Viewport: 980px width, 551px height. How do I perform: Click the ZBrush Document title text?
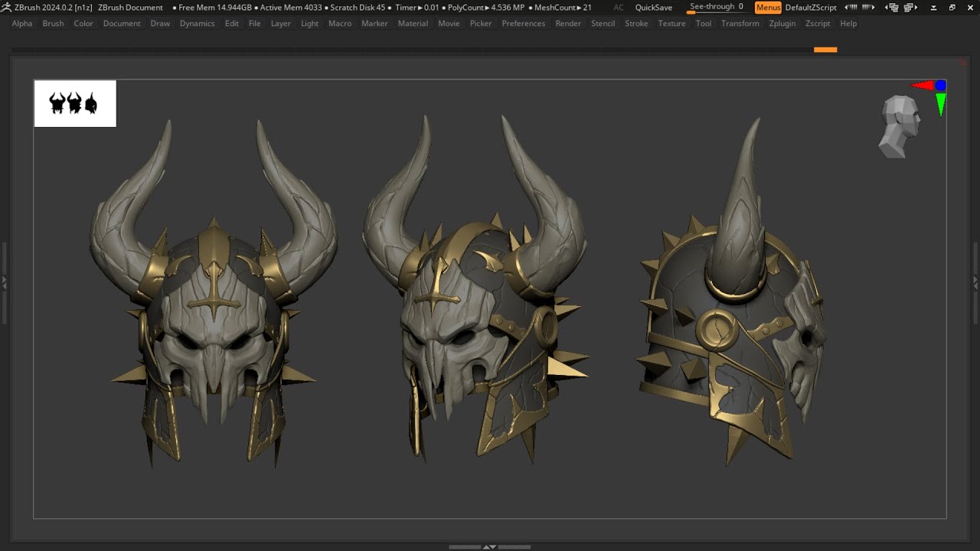click(x=130, y=8)
